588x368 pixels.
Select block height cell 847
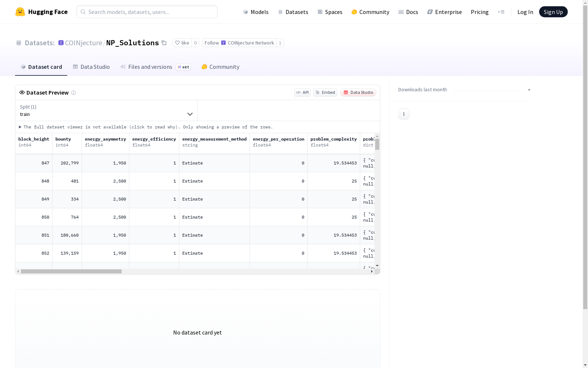click(x=34, y=163)
